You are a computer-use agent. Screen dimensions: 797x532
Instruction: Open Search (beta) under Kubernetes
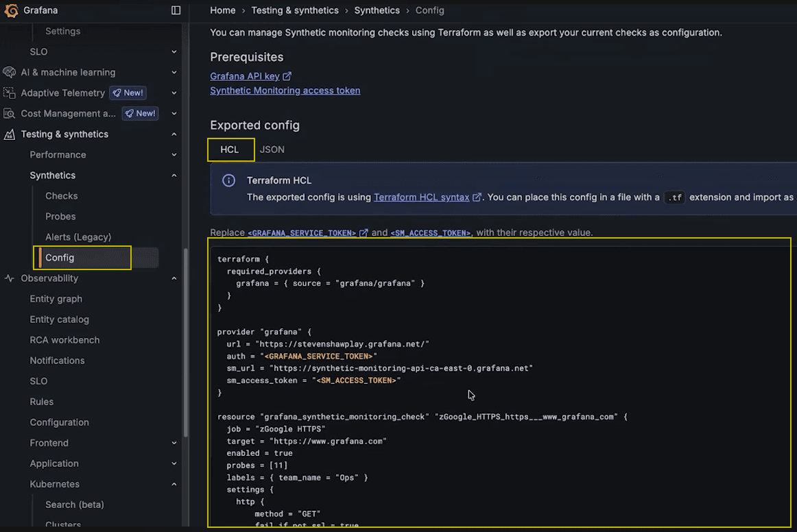[73, 504]
